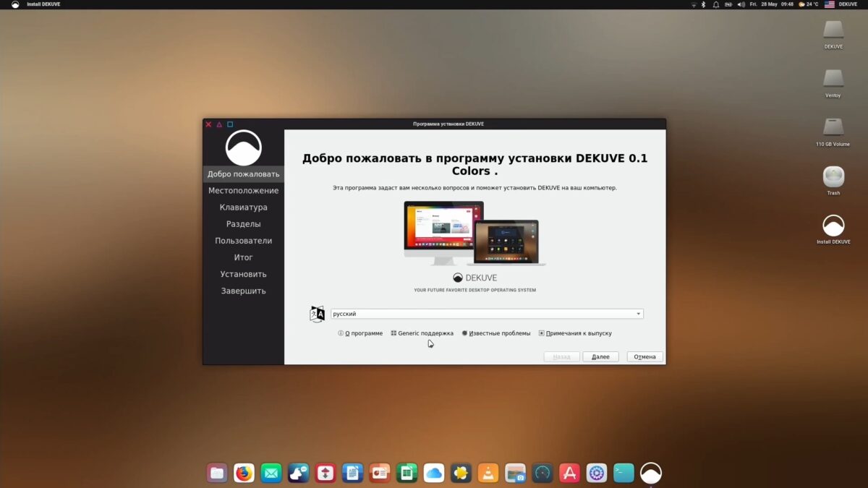Viewport: 868px width, 488px height.
Task: Open the yellow flower photos app in dock
Action: pos(461,473)
